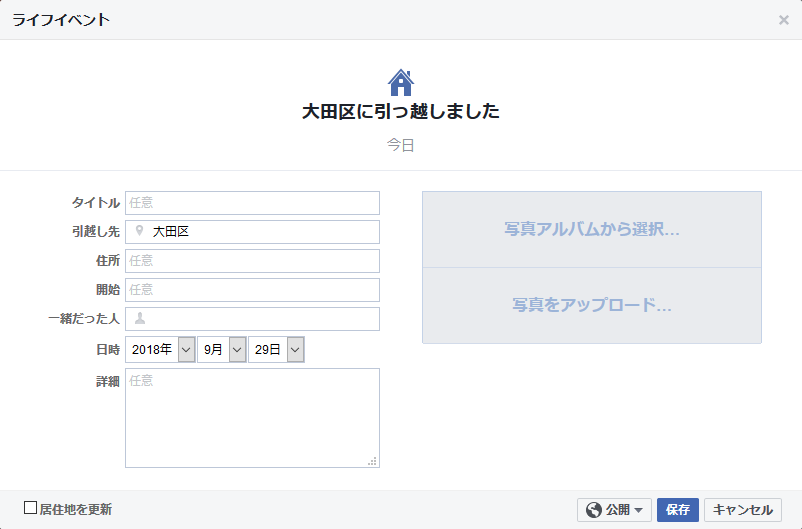Enable the 居住地を更新 checkbox
Viewport: 802px width, 529px height.
click(x=31, y=508)
